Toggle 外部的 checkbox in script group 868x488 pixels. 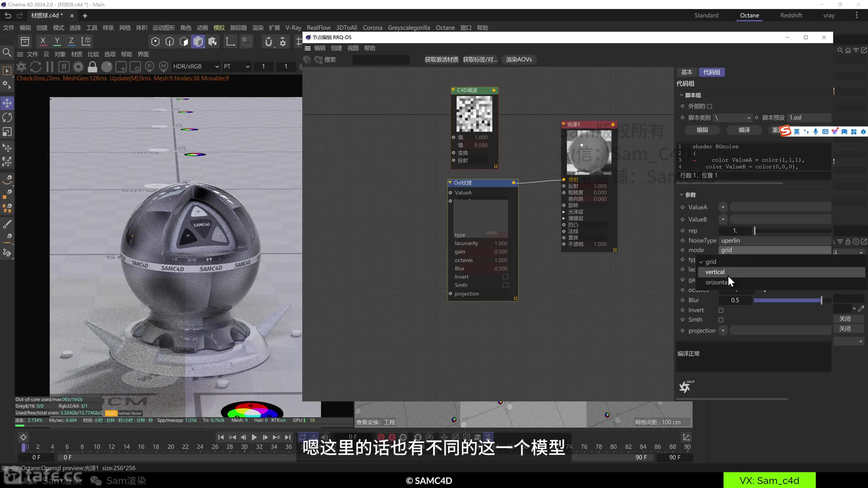[x=710, y=106]
